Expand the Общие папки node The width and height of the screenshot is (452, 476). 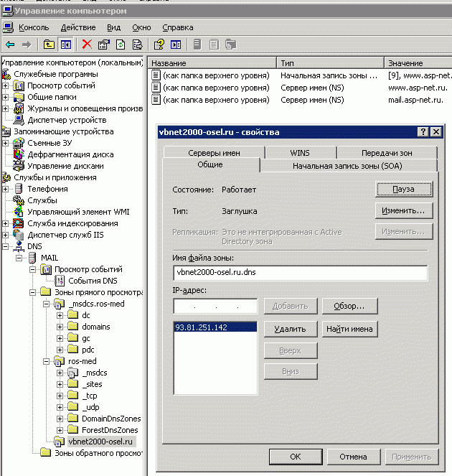[6, 97]
